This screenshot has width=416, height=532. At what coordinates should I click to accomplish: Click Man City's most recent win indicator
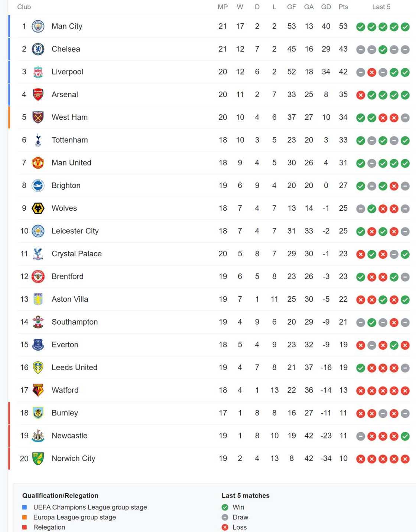(x=405, y=27)
